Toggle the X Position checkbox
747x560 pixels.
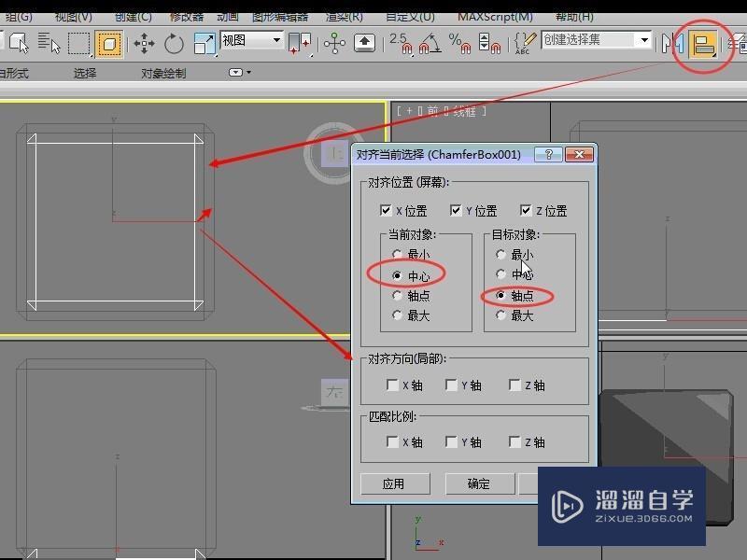point(387,210)
